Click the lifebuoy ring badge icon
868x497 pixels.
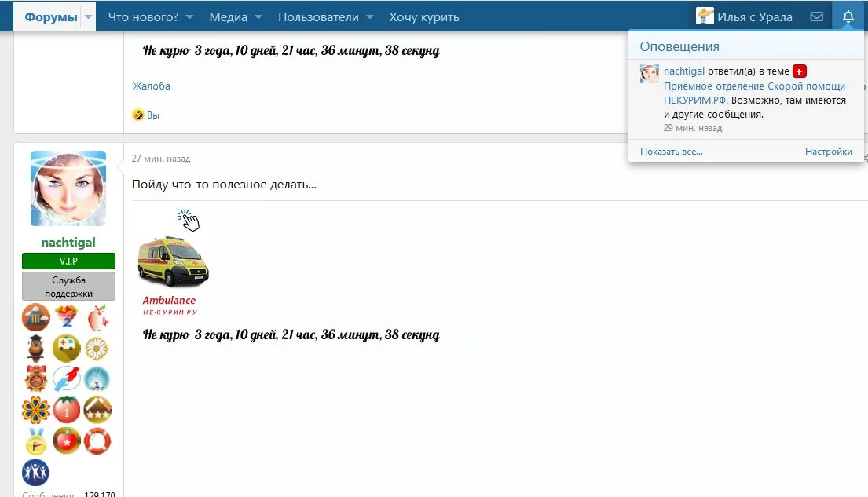pos(97,441)
